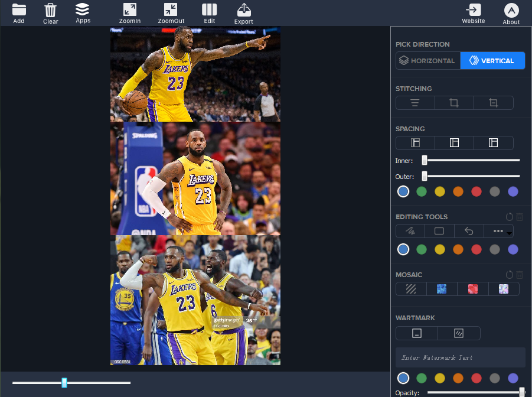This screenshot has height=397, width=532.
Task: Pick the orange editing tools color
Action: tap(458, 250)
